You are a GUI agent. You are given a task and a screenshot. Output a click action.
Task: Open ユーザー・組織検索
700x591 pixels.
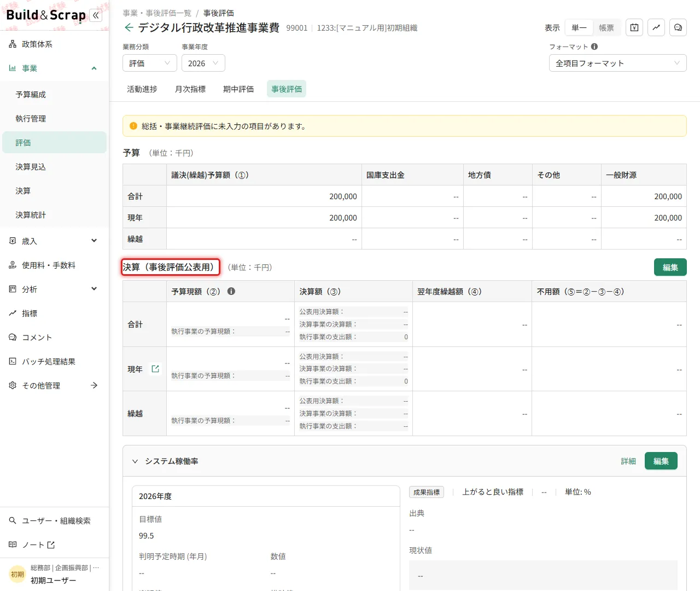tap(54, 521)
